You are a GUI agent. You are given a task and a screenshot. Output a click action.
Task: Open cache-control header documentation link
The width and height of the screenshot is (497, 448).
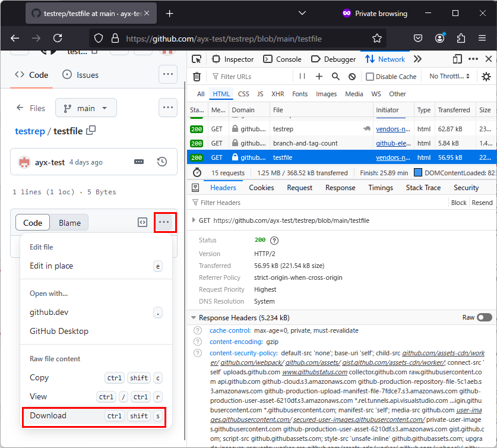tap(198, 331)
